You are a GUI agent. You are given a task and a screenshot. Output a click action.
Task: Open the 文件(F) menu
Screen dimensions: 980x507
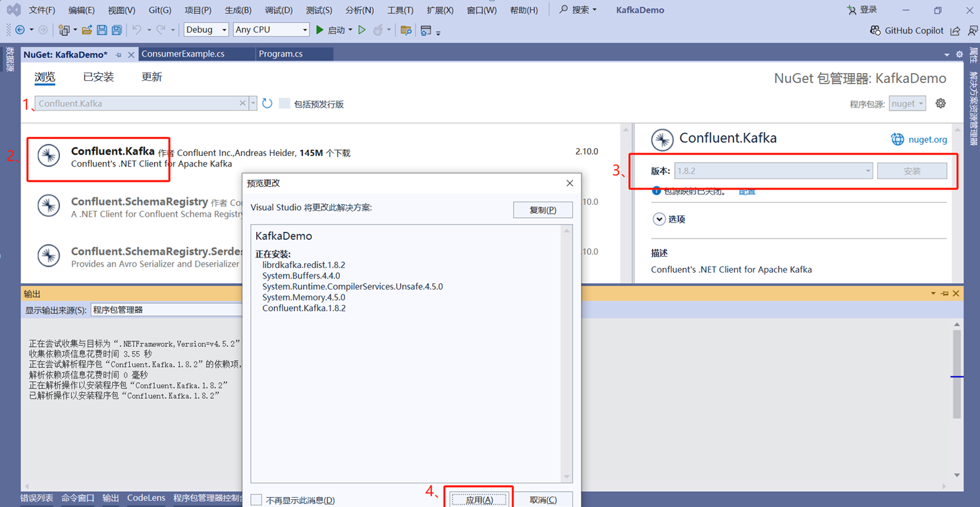pyautogui.click(x=41, y=10)
